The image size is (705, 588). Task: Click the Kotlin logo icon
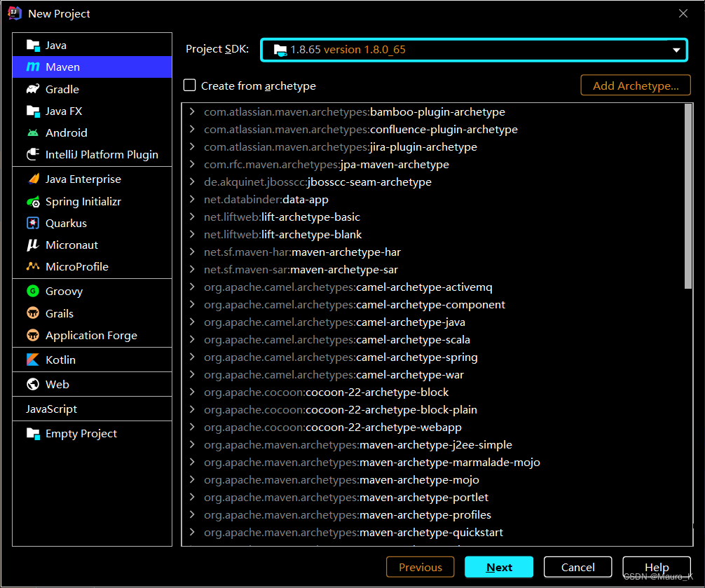point(33,360)
